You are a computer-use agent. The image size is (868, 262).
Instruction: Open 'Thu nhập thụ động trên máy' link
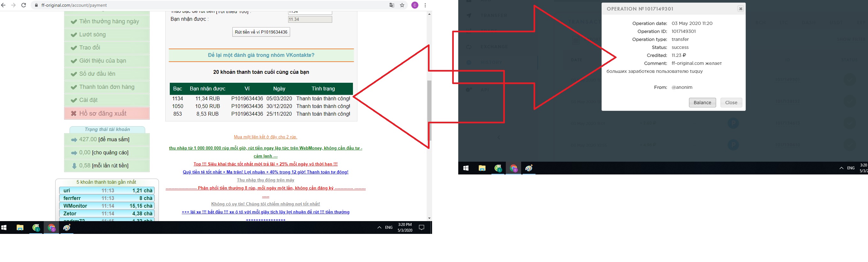[x=266, y=180]
